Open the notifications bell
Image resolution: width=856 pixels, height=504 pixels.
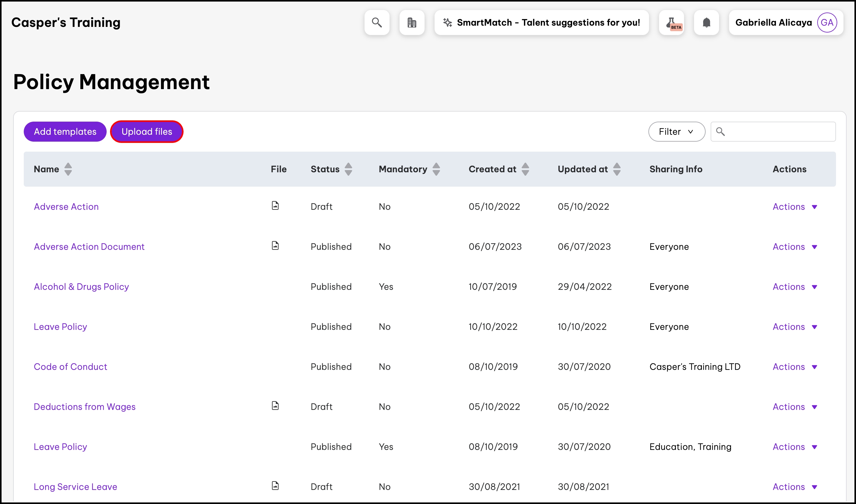tap(706, 23)
